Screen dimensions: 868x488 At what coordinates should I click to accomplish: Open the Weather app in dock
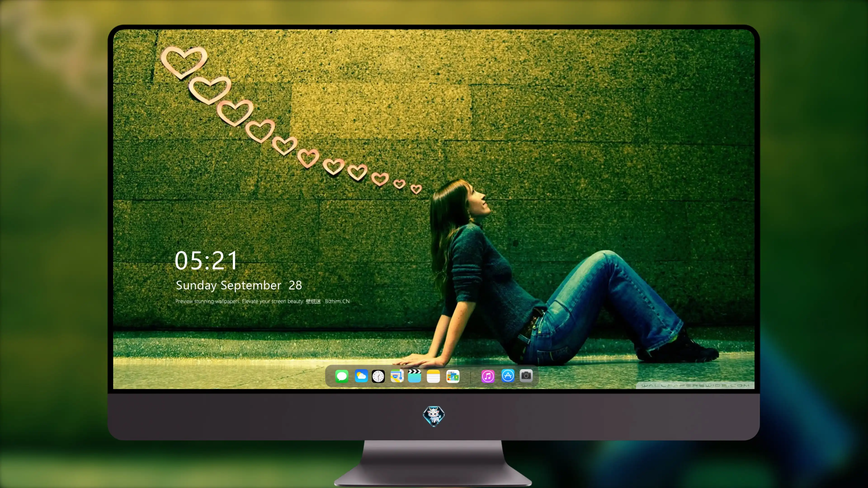(x=361, y=376)
